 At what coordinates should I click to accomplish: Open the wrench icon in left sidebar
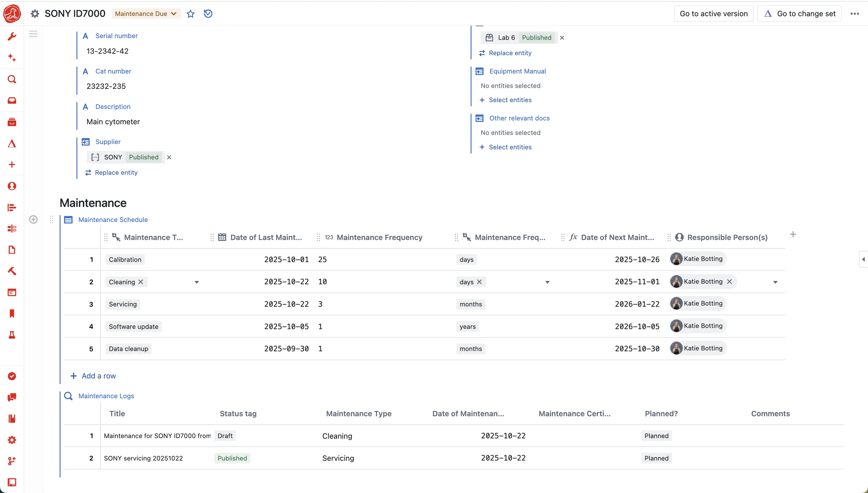(x=12, y=37)
